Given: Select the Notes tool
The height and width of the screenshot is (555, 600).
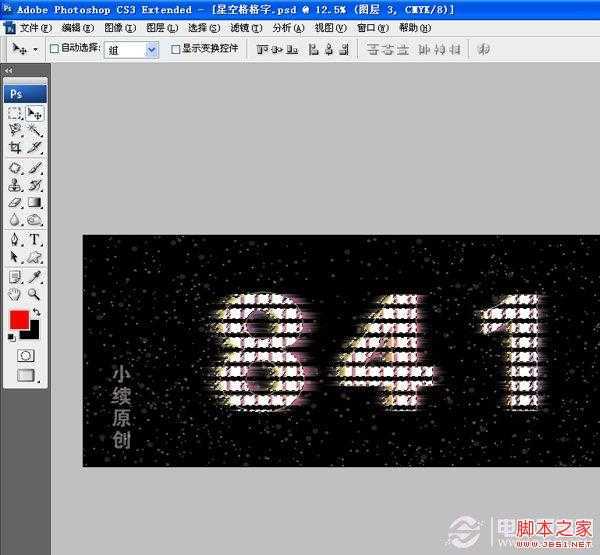Looking at the screenshot, I should tap(15, 277).
